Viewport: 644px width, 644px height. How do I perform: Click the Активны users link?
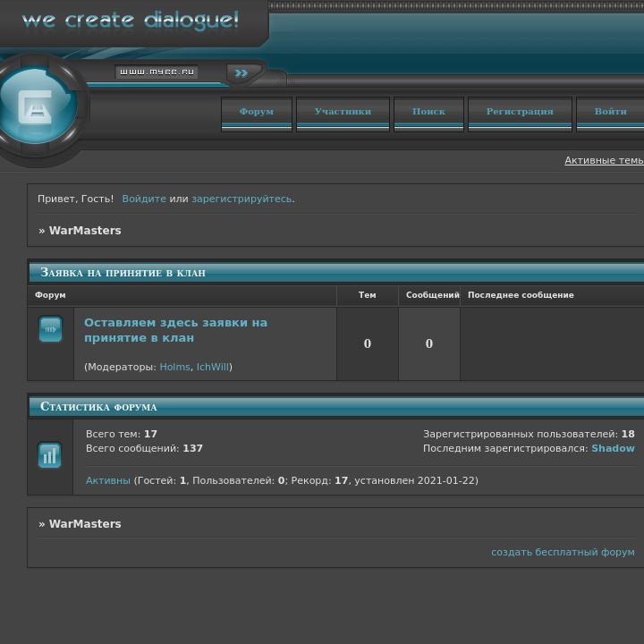(108, 480)
